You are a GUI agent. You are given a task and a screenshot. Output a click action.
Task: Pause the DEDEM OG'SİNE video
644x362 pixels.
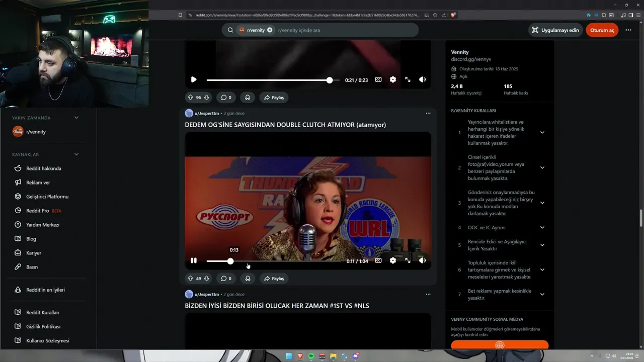[x=194, y=260]
